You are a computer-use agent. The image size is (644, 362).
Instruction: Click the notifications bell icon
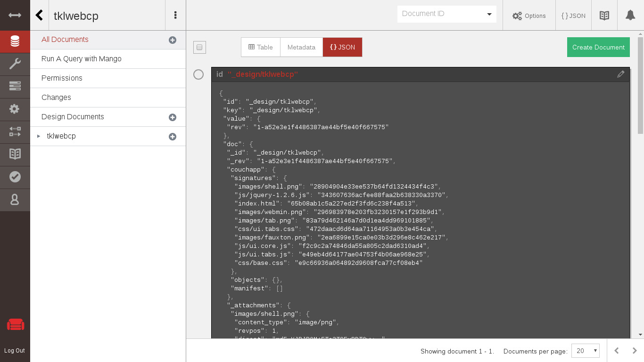pos(630,16)
